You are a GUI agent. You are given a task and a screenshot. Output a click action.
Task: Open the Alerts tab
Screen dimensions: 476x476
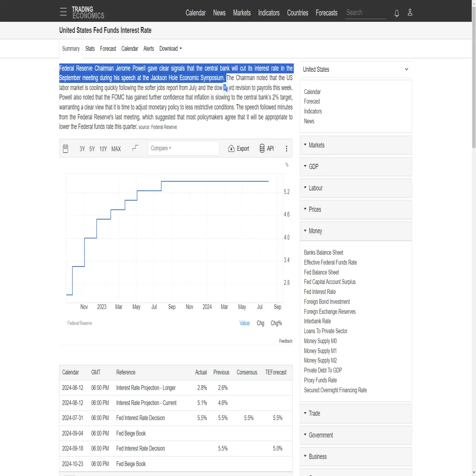(149, 49)
